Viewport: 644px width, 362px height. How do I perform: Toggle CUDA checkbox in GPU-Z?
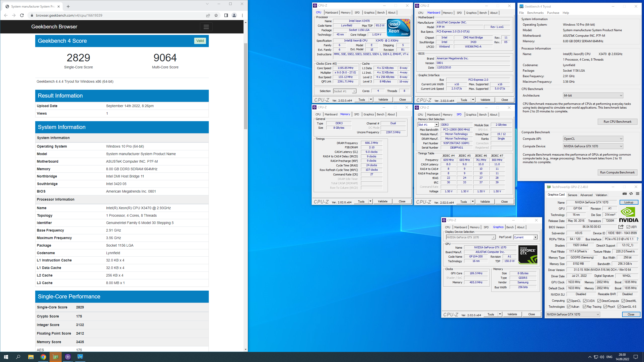tap(585, 301)
